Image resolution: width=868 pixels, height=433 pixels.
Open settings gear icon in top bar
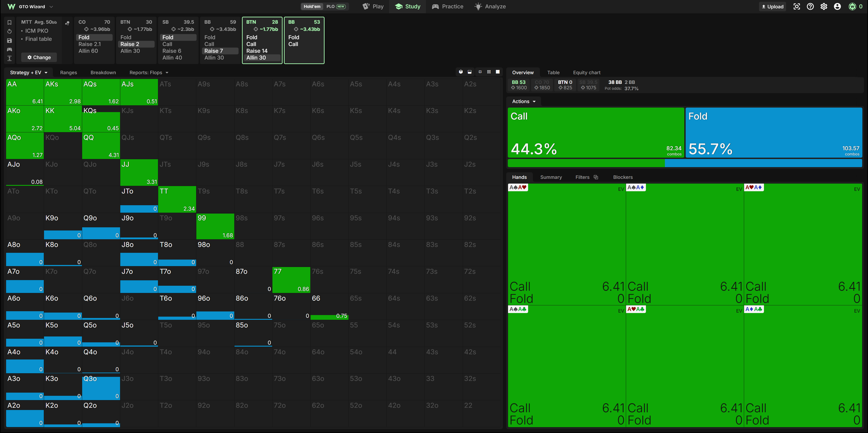824,6
